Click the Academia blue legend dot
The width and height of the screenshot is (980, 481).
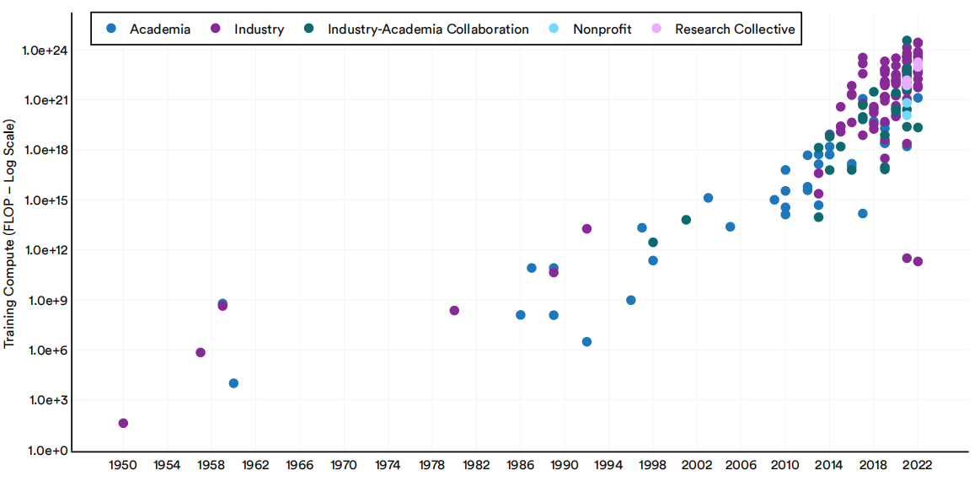(x=112, y=29)
